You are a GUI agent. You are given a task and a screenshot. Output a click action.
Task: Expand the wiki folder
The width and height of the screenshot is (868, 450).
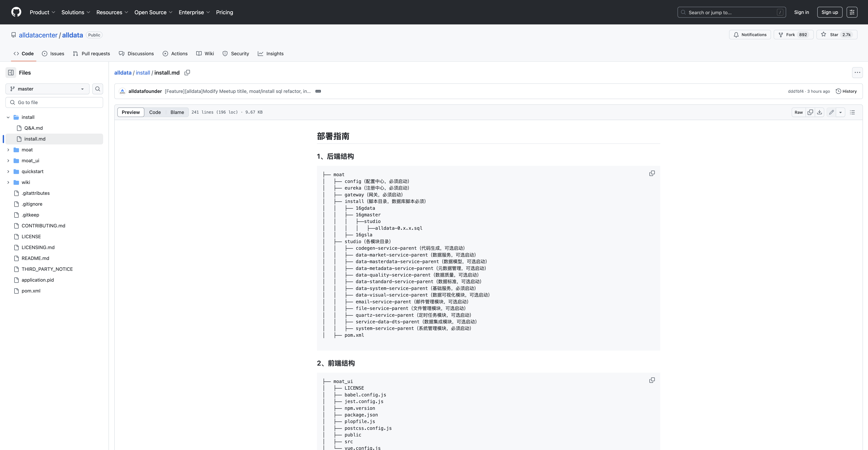point(8,182)
